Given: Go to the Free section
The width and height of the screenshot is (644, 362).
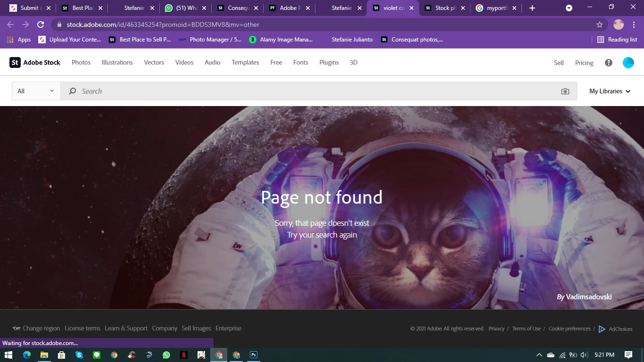Looking at the screenshot, I should coord(276,62).
